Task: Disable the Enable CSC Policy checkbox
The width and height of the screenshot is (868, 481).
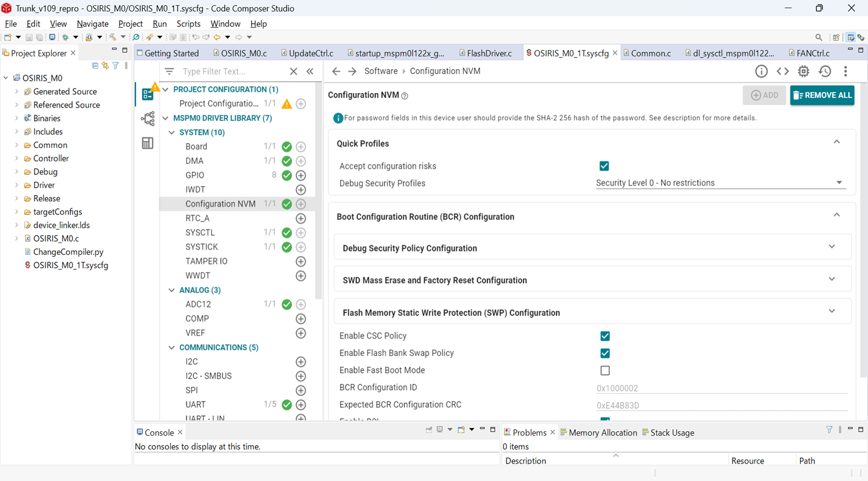Action: click(x=605, y=336)
